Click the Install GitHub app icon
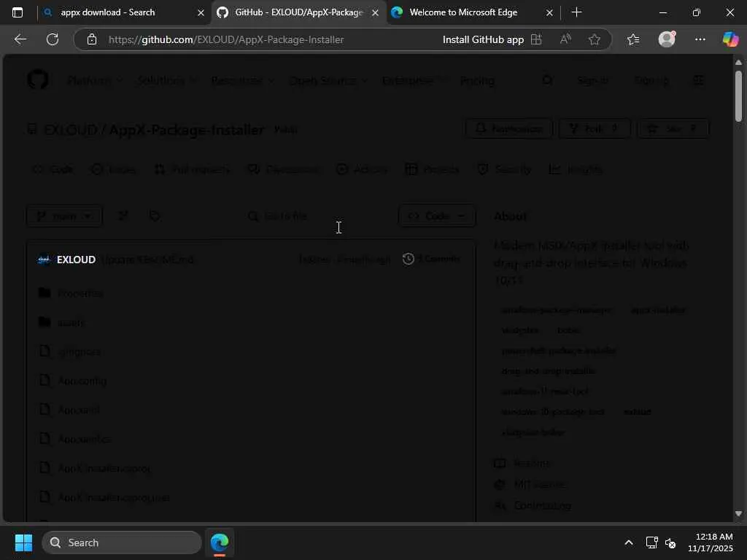747x560 pixels. coord(536,39)
